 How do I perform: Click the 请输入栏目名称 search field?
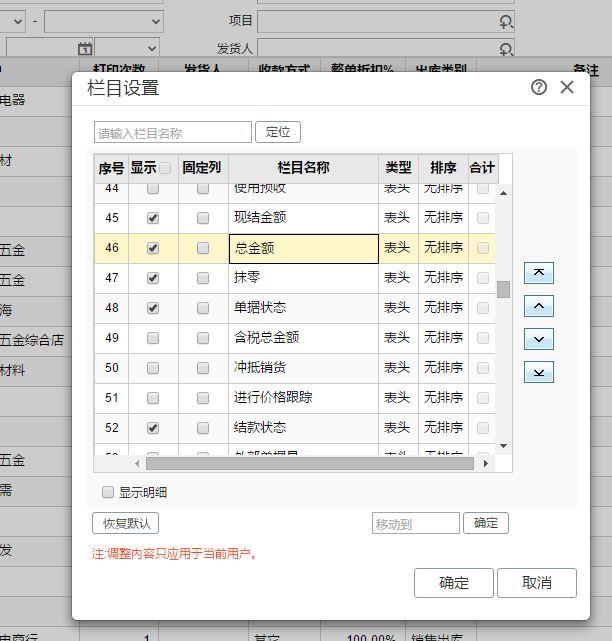(x=173, y=132)
